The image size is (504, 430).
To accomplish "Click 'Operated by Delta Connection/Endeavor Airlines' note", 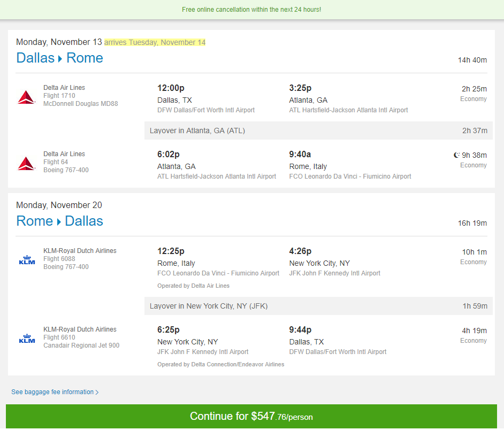I will [220, 364].
